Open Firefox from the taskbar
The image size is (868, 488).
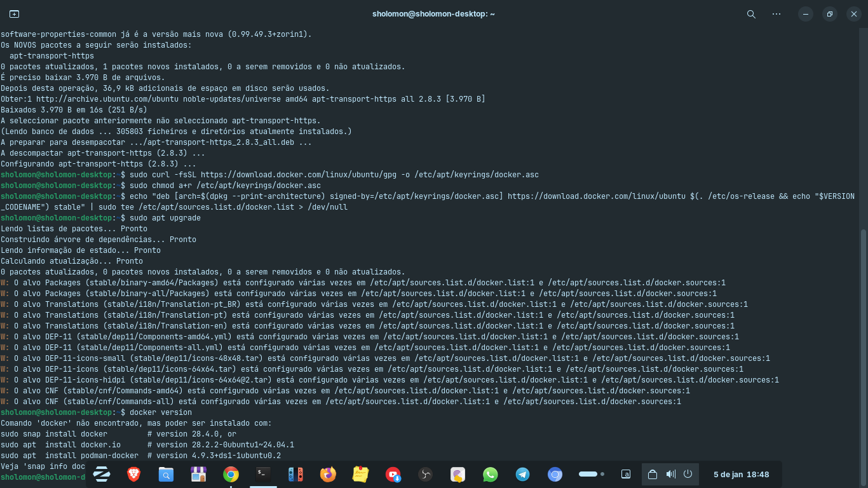point(328,474)
